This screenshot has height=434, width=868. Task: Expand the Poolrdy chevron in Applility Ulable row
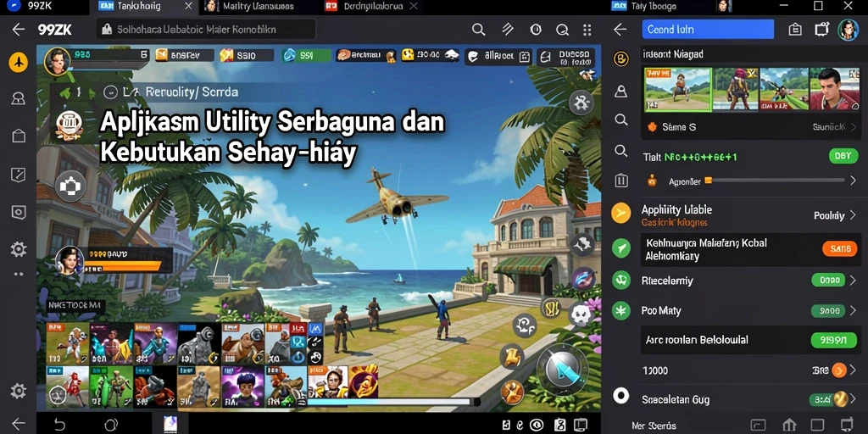click(x=853, y=214)
